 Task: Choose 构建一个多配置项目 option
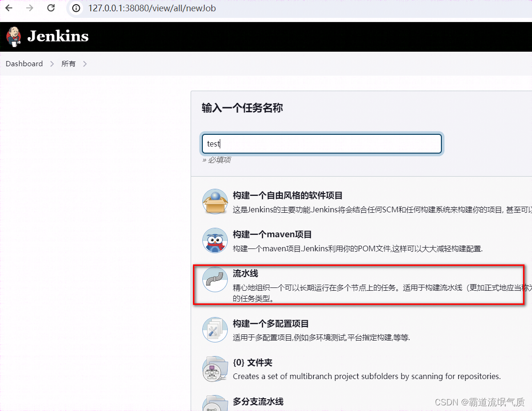point(271,324)
